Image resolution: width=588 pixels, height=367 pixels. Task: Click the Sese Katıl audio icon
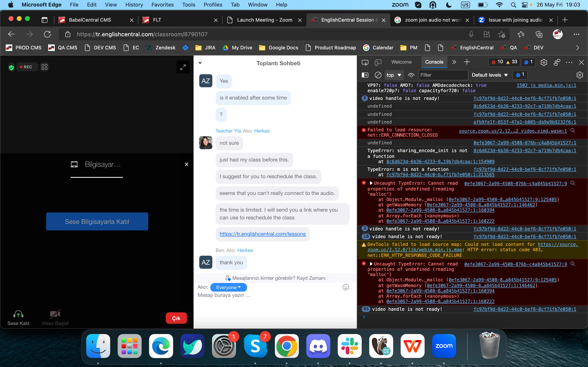(x=18, y=314)
